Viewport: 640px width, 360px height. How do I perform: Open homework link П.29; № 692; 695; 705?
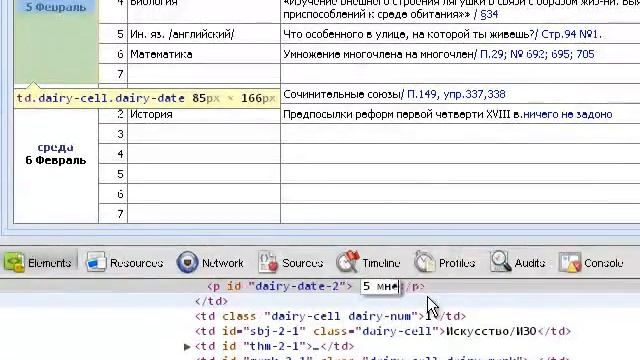537,54
